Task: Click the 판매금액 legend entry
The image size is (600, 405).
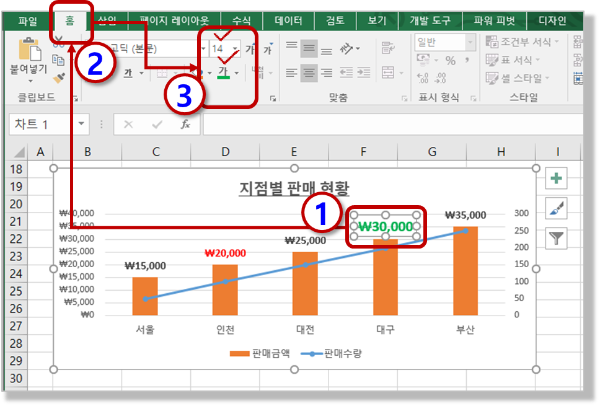Action: [260, 354]
